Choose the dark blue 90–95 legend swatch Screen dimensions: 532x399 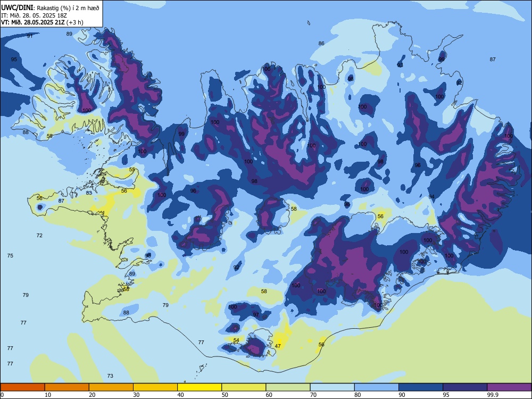[421, 387]
